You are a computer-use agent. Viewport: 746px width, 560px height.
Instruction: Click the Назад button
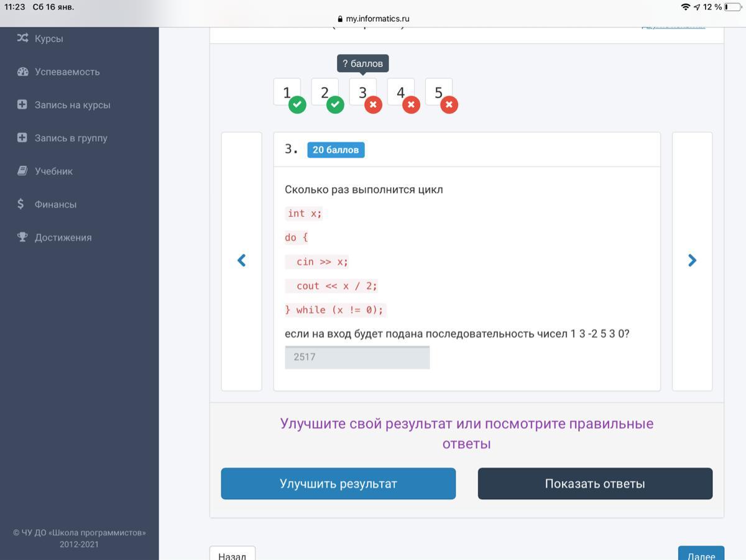(233, 554)
